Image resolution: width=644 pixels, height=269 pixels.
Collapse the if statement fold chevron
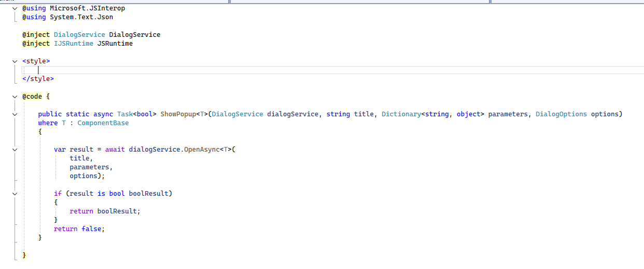point(15,194)
